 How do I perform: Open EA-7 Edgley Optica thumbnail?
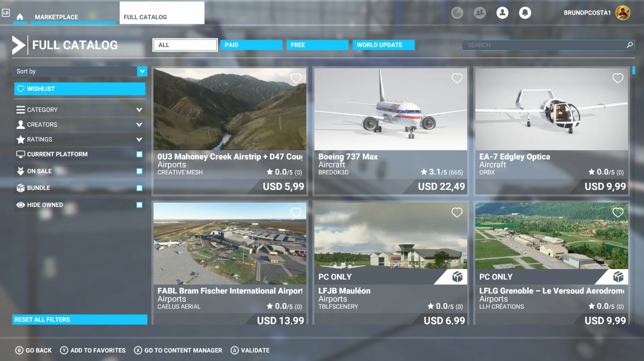click(x=551, y=109)
